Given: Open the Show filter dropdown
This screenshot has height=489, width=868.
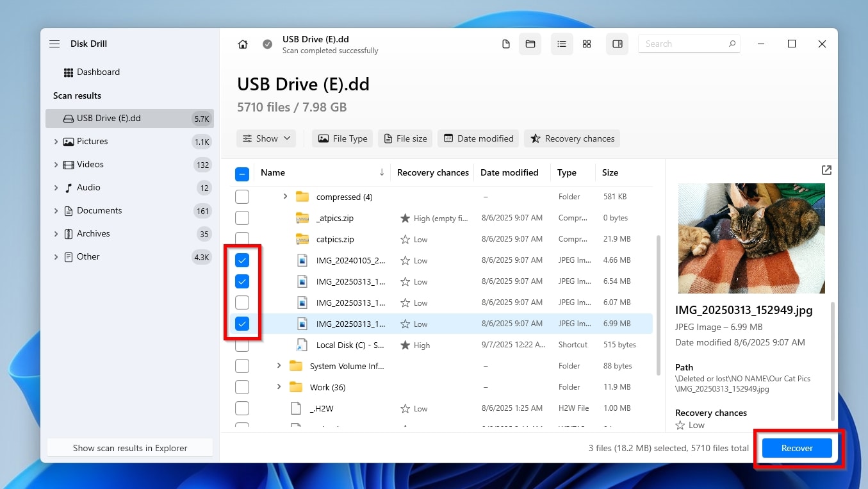Looking at the screenshot, I should [266, 138].
